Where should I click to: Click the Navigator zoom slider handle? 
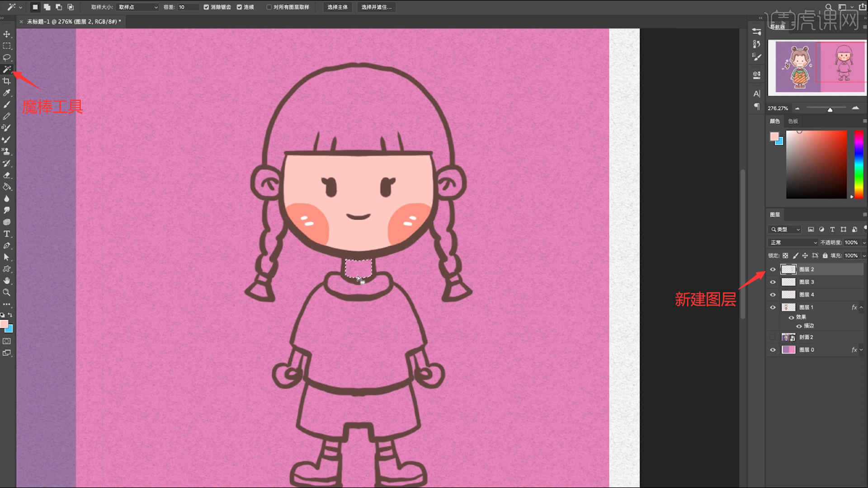[830, 110]
